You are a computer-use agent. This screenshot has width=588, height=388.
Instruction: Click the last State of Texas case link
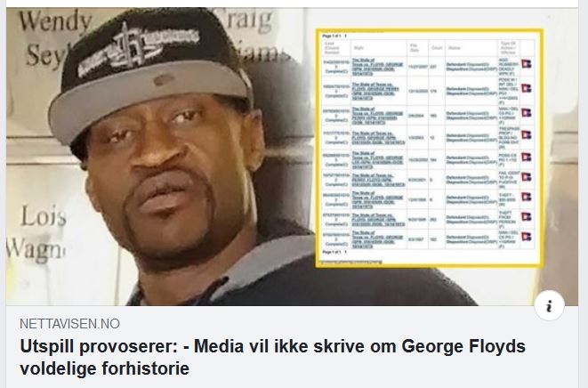(378, 239)
